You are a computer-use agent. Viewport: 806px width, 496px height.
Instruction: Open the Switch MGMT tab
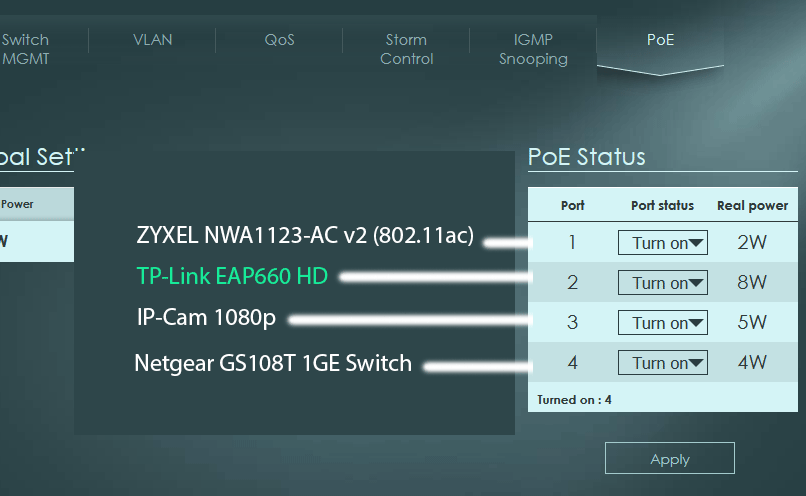(x=25, y=49)
